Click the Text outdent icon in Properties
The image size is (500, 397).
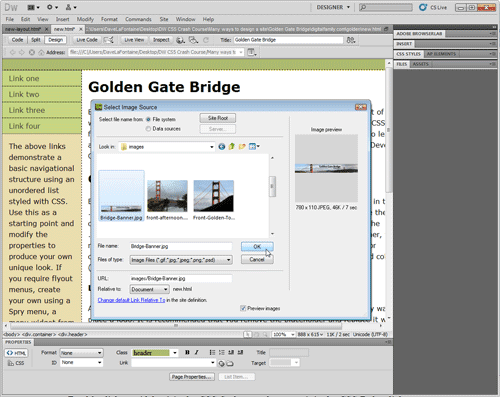point(231,352)
